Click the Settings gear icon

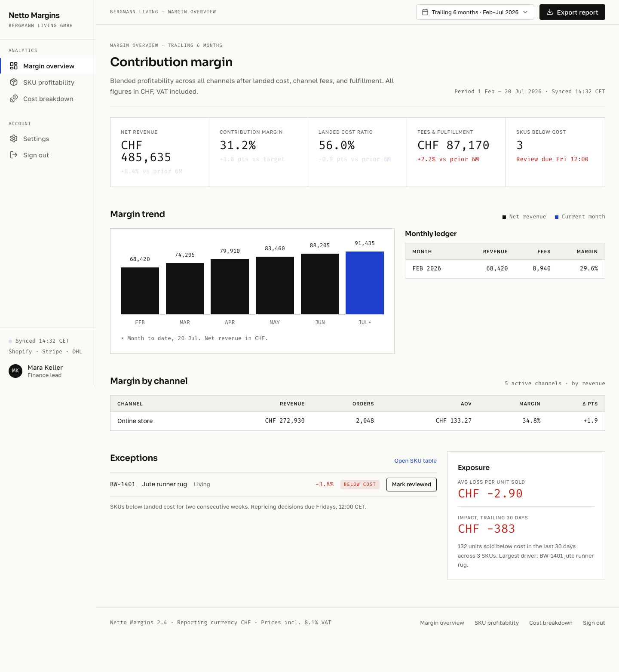pyautogui.click(x=14, y=138)
